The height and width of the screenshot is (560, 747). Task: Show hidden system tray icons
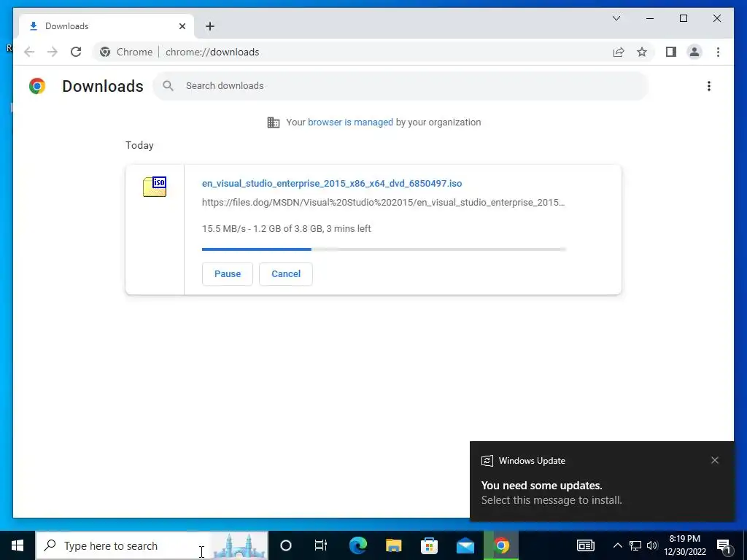(617, 545)
